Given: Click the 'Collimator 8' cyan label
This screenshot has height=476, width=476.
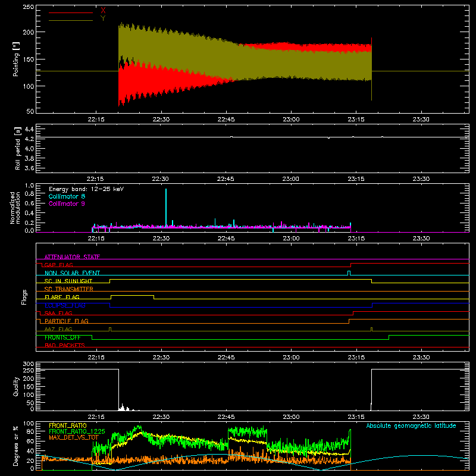Looking at the screenshot, I should coord(67,196).
